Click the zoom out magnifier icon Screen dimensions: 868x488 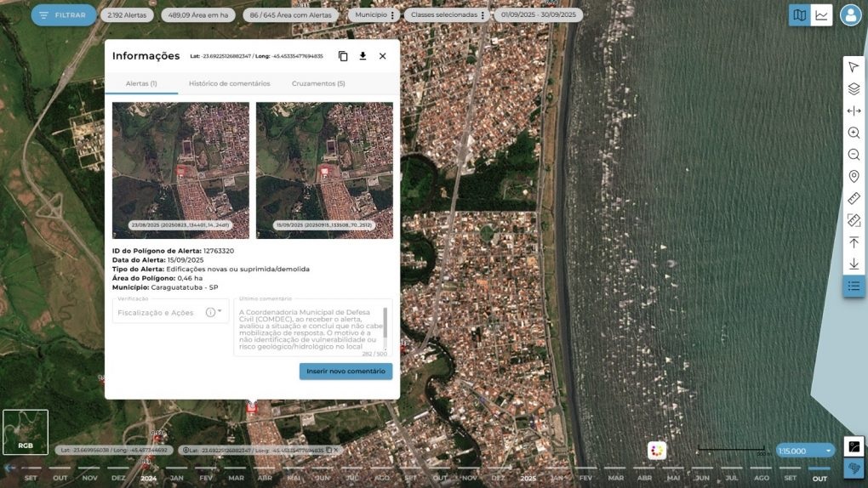[x=854, y=155]
